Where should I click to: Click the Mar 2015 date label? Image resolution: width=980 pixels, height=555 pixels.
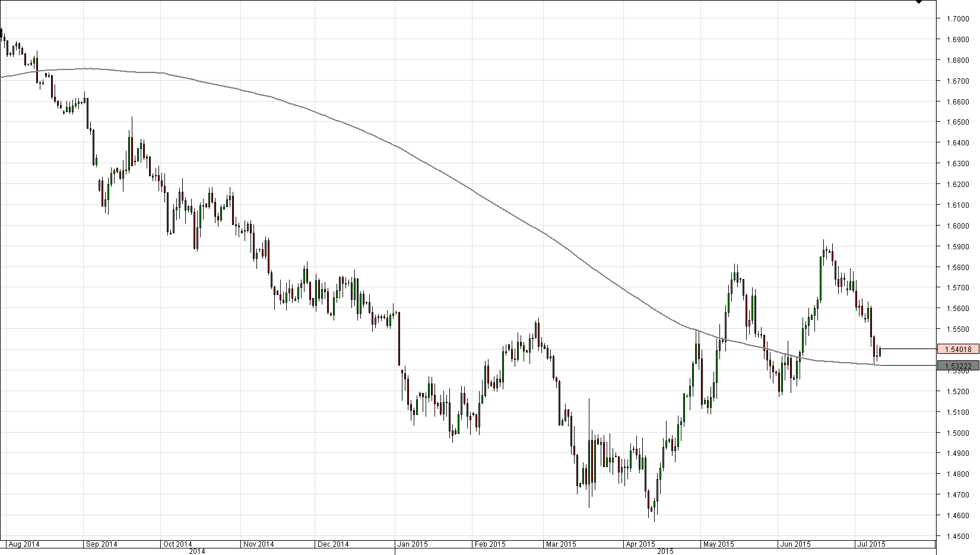[561, 544]
